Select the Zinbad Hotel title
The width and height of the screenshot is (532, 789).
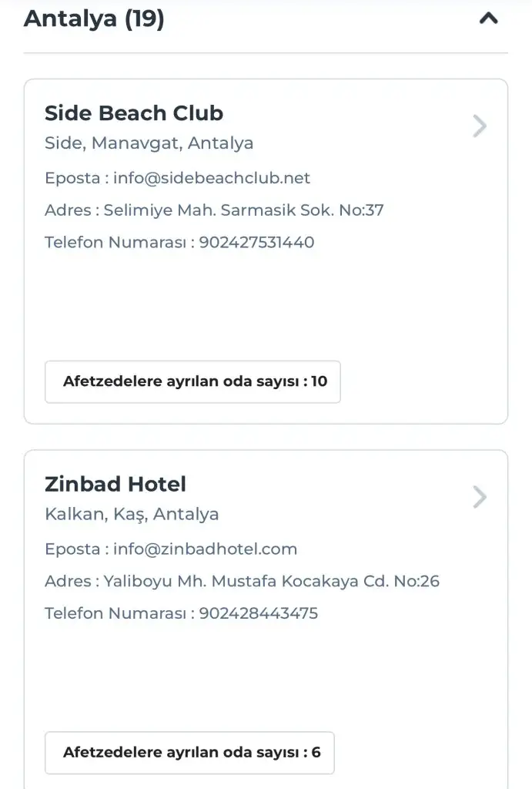[x=115, y=485]
